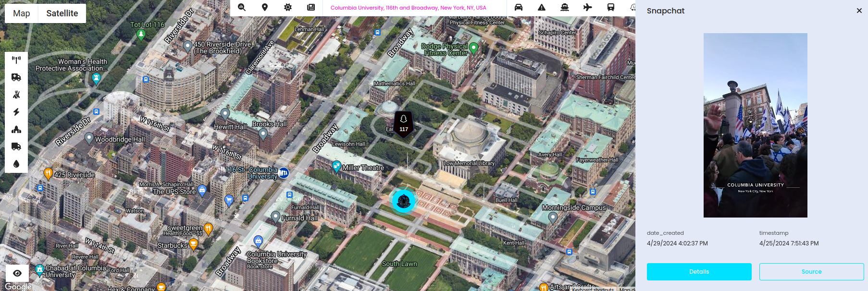Click the Low Memorial Library label
The width and height of the screenshot is (868, 291).
click(x=469, y=163)
